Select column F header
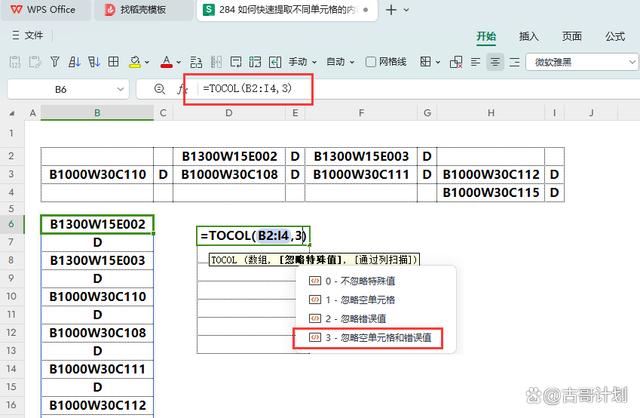Viewport: 640px width, 418px height. [361, 113]
